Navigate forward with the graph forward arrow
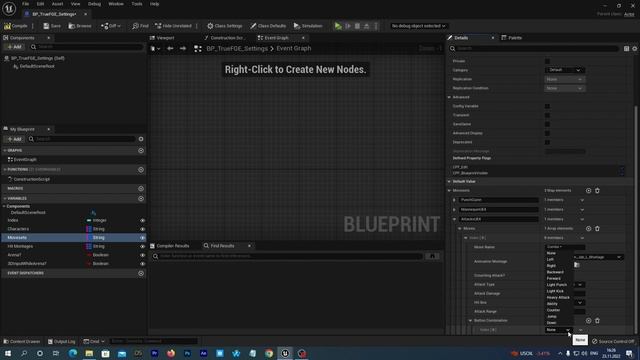Viewport: 640px width, 360px height. 183,49
